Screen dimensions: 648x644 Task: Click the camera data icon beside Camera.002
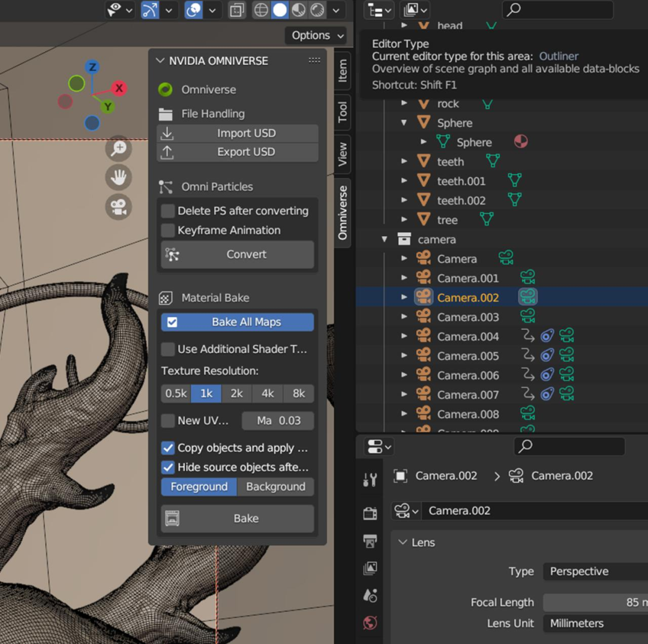pos(528,297)
